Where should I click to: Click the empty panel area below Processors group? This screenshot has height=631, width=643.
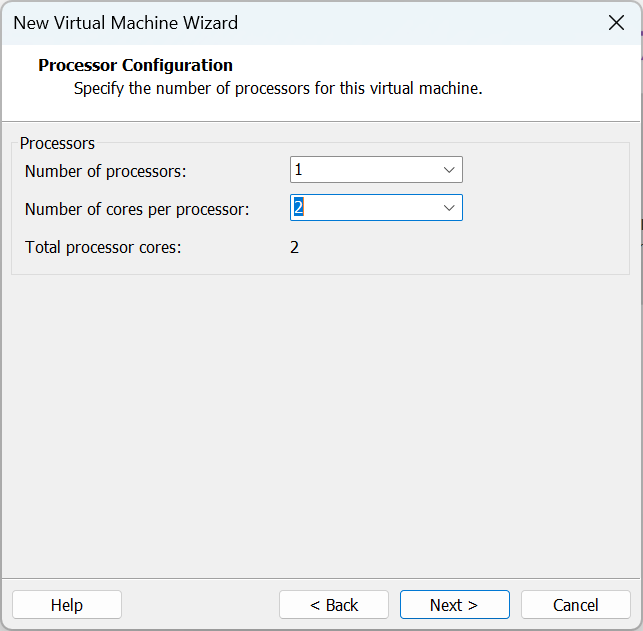point(320,420)
